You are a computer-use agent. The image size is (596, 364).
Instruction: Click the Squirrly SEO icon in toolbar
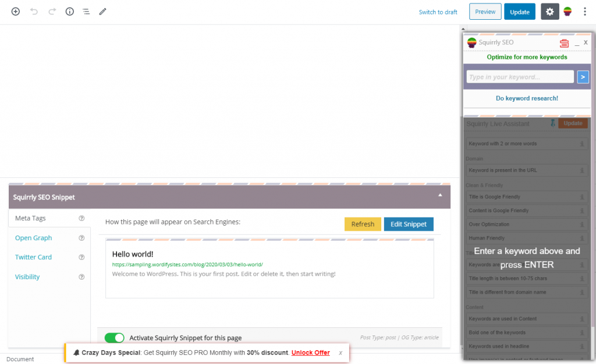point(567,12)
